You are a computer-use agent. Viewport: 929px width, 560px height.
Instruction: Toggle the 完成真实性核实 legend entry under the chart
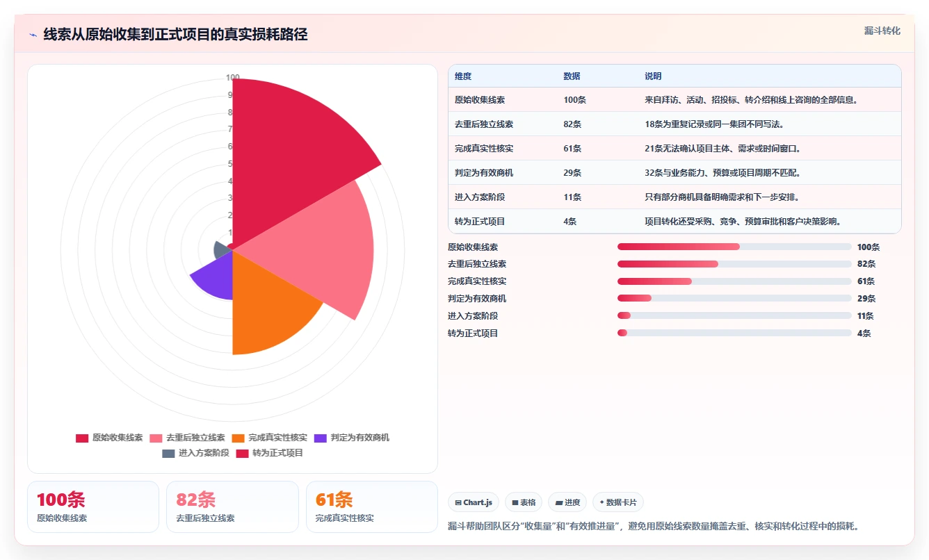click(x=270, y=438)
